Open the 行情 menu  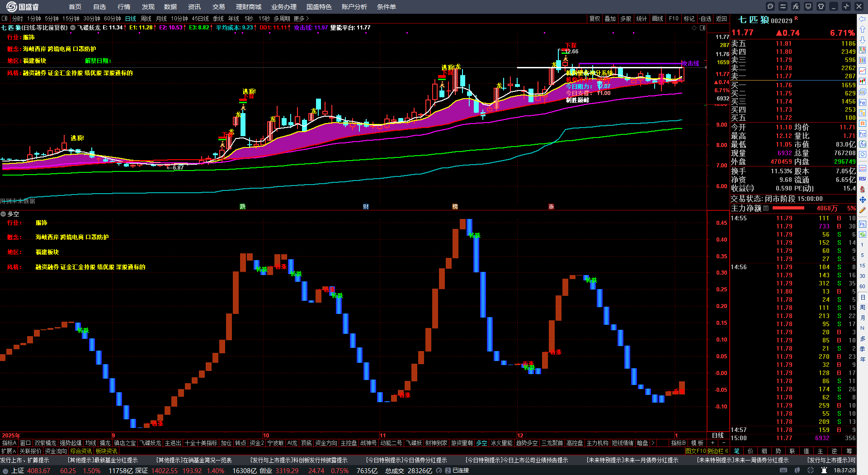click(124, 7)
